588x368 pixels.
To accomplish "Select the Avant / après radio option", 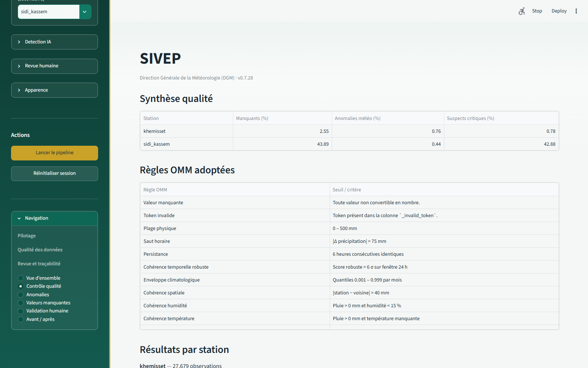I will click(x=36, y=319).
